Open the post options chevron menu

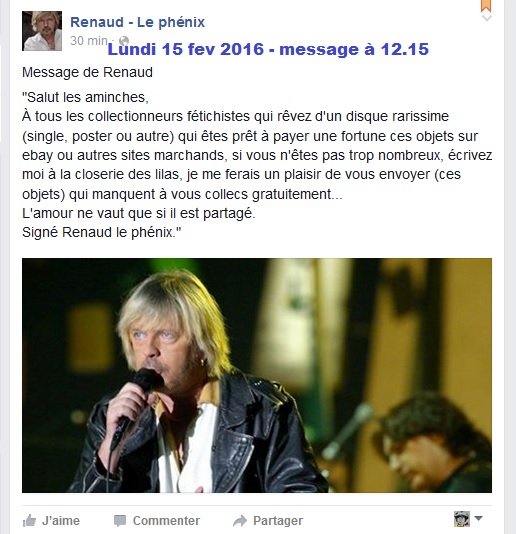pos(487,18)
